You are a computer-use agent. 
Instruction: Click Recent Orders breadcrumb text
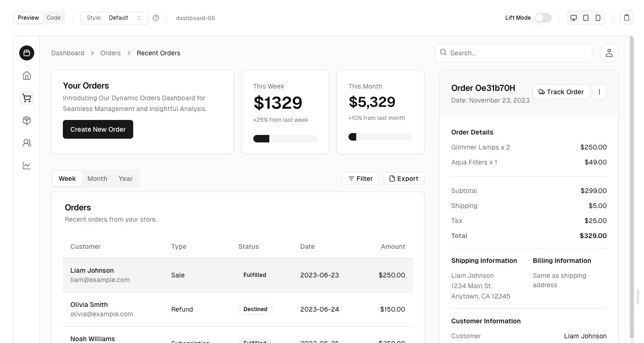pyautogui.click(x=159, y=53)
